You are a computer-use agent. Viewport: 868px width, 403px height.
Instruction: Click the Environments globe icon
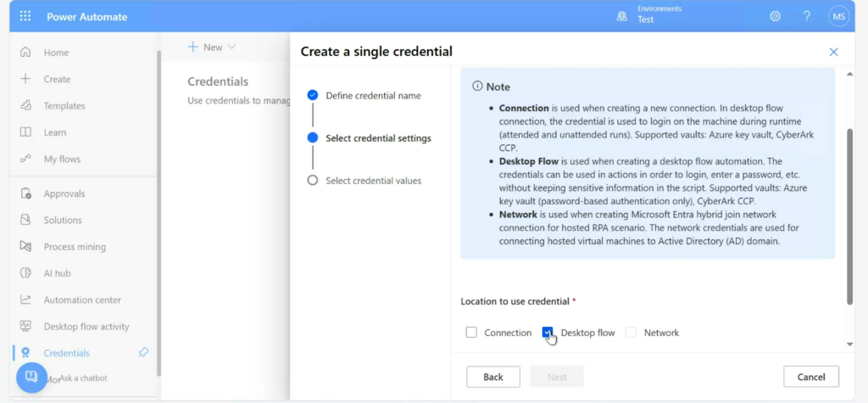point(621,17)
